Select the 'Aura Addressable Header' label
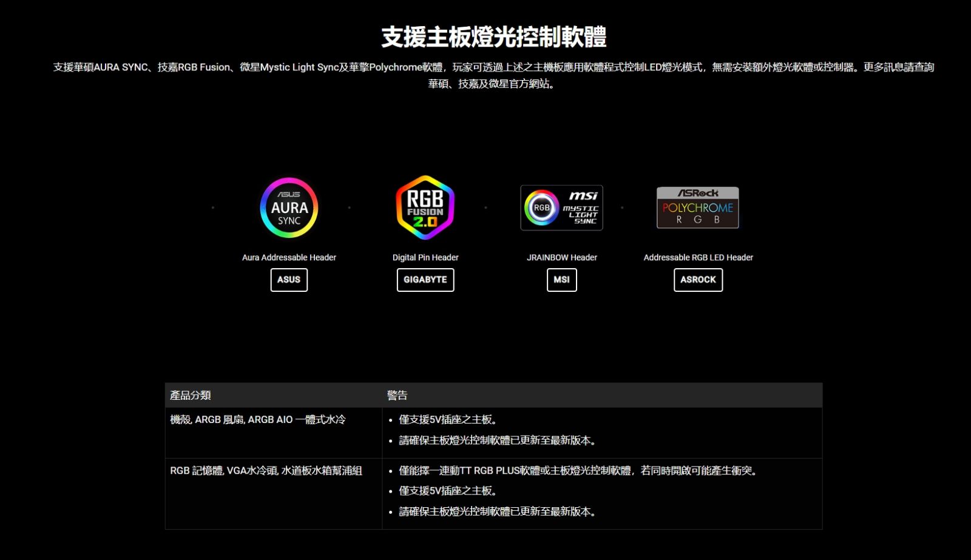 tap(289, 257)
